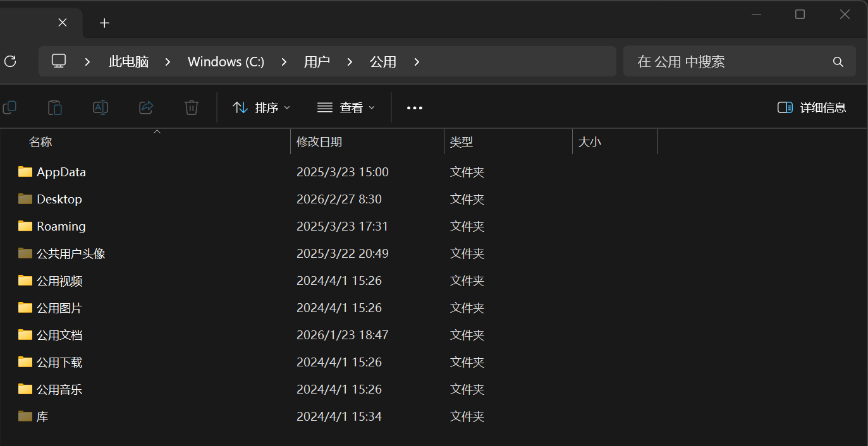Open the 排序 sort dropdown
868x446 pixels.
click(261, 108)
